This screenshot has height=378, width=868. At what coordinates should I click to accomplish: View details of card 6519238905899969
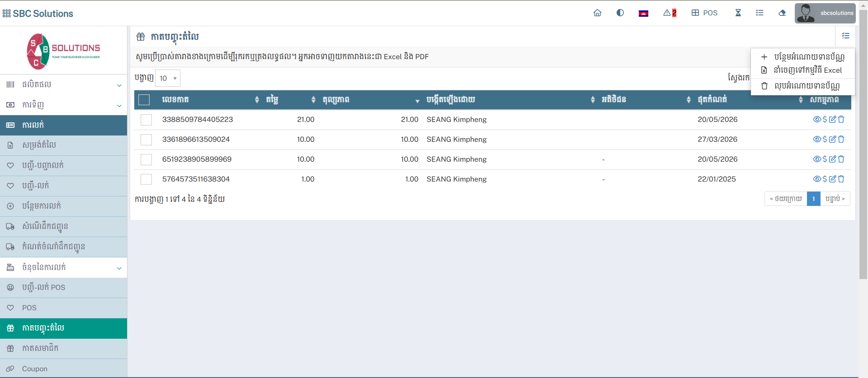point(817,159)
